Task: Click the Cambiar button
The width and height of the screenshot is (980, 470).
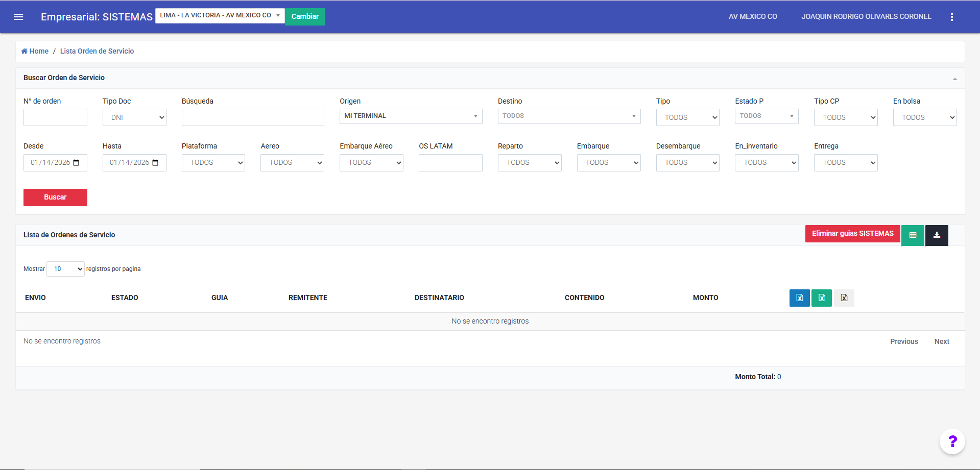Action: pos(305,16)
